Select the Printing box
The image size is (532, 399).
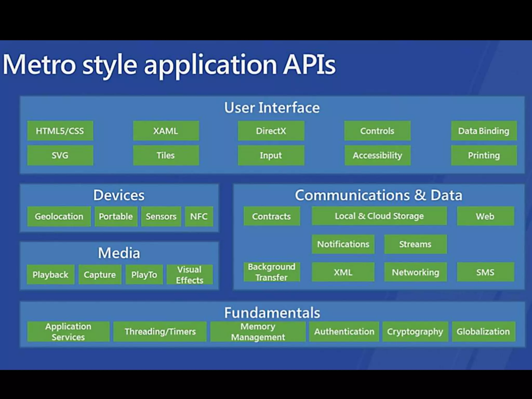pos(484,155)
